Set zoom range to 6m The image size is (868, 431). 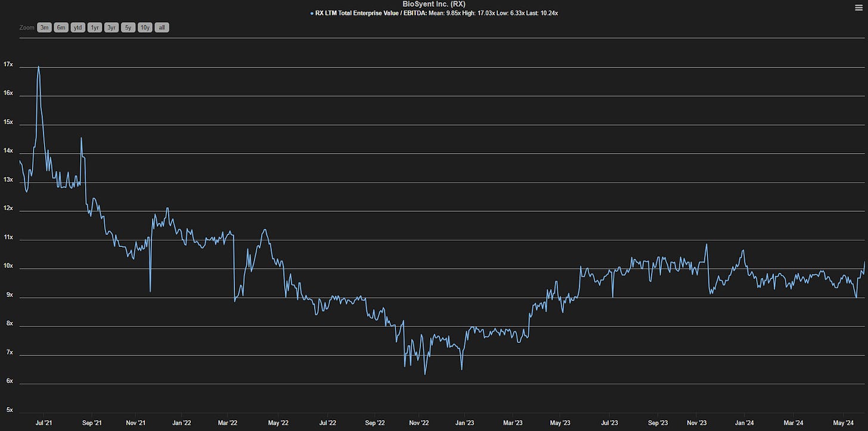tap(61, 27)
